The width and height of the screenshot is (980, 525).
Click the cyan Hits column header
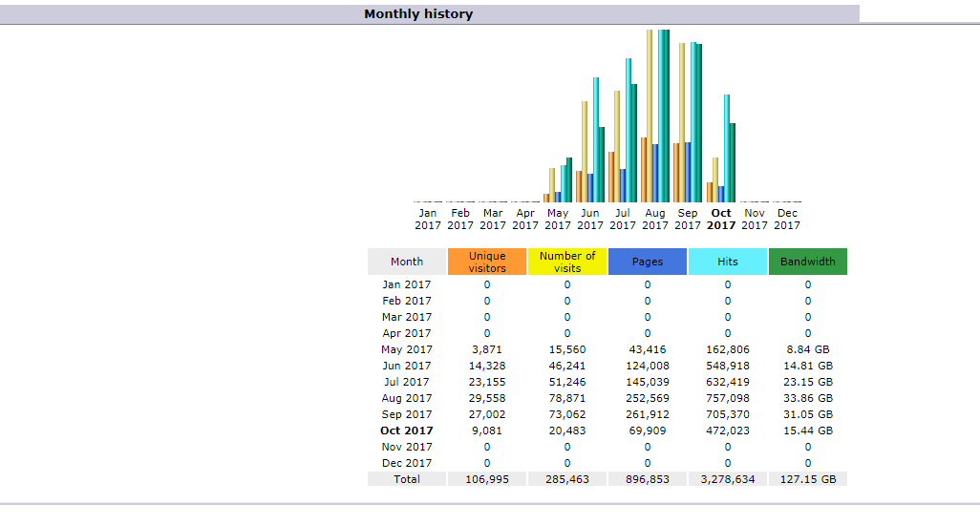coord(728,262)
